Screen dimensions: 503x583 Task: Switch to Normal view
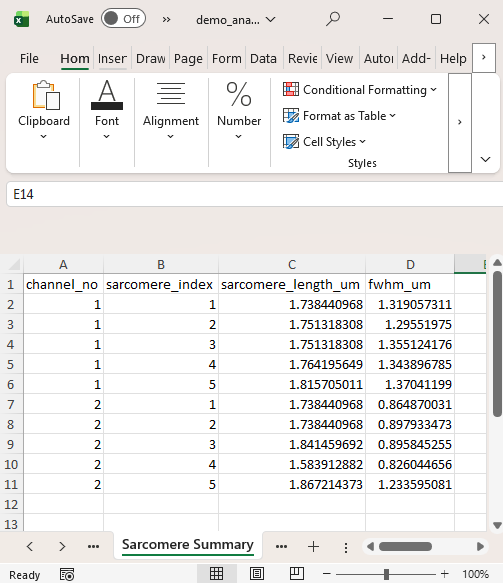pyautogui.click(x=216, y=574)
